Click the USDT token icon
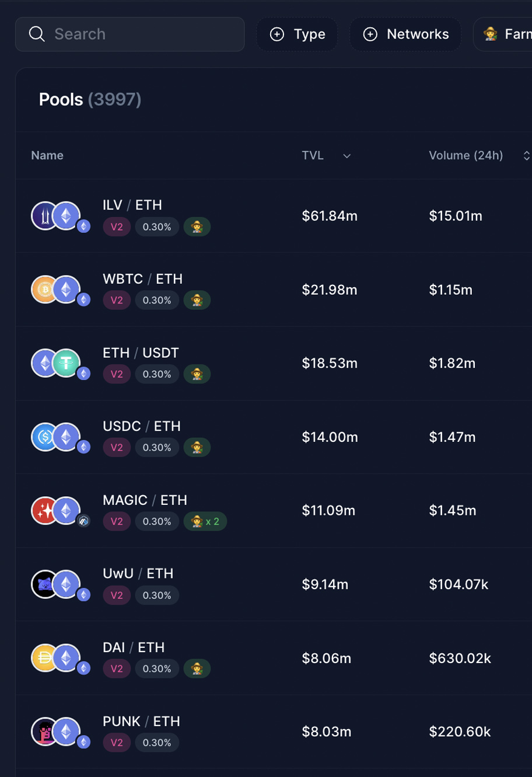532x777 pixels. click(67, 363)
